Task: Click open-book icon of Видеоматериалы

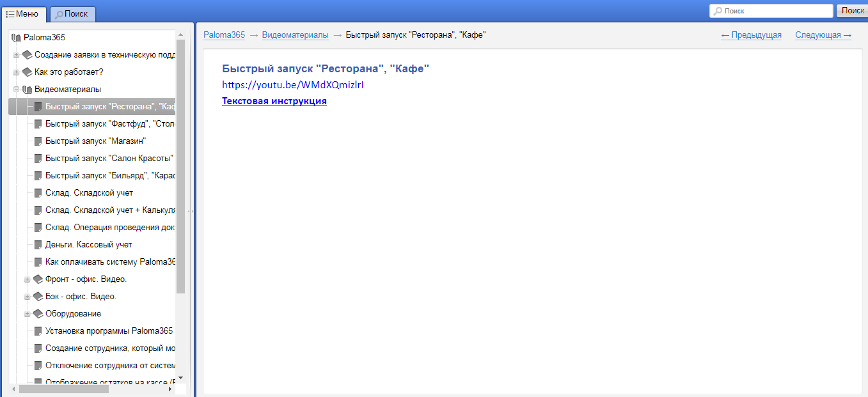Action: click(x=27, y=90)
